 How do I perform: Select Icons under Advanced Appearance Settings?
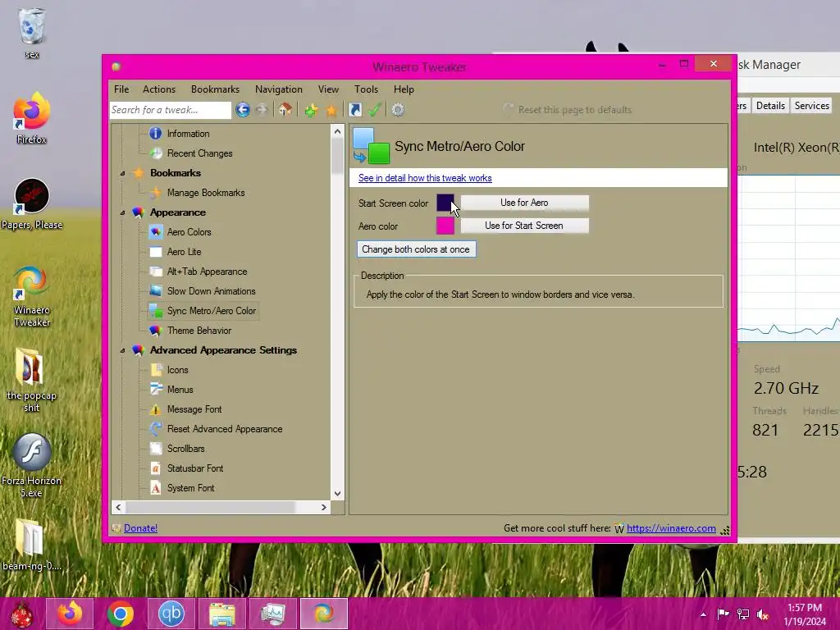[x=177, y=370]
